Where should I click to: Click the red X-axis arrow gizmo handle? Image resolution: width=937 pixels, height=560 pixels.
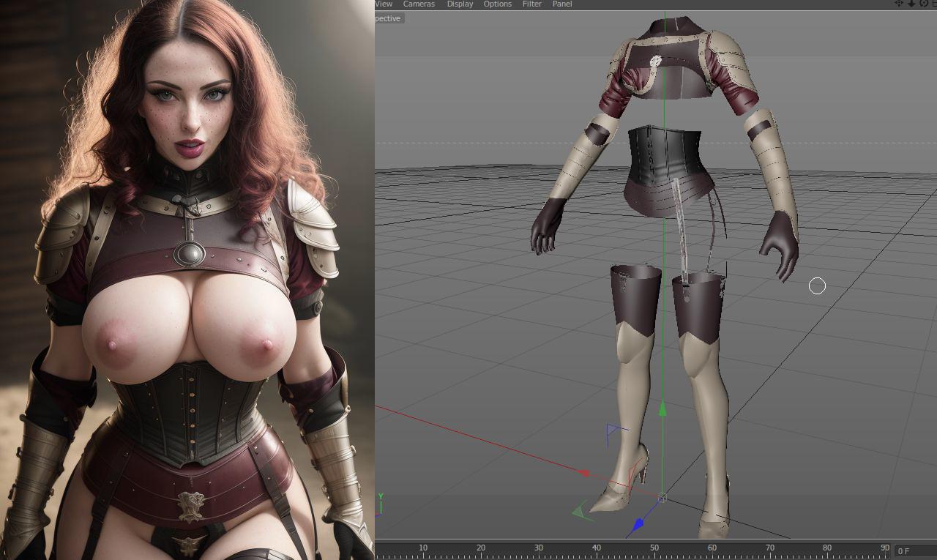pyautogui.click(x=584, y=473)
